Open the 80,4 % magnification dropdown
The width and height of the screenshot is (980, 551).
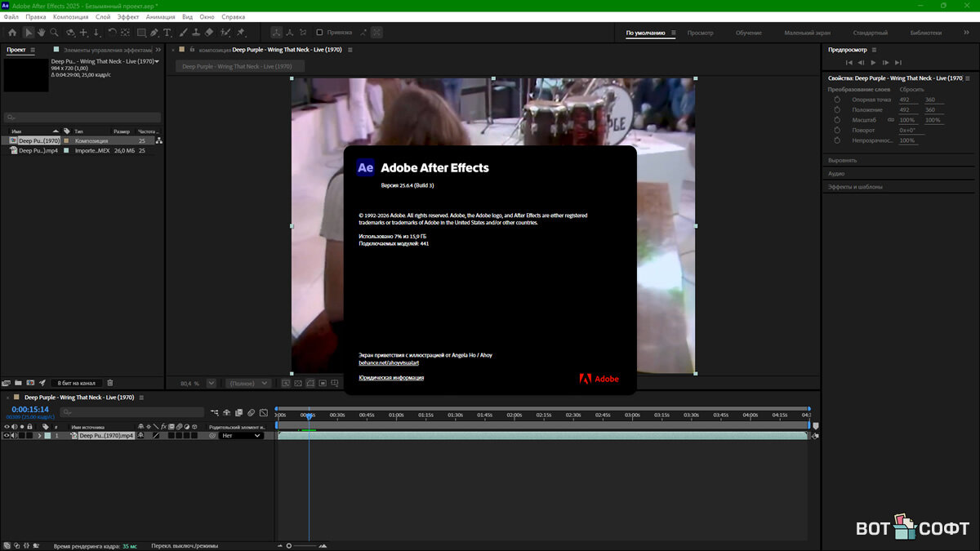tap(212, 383)
